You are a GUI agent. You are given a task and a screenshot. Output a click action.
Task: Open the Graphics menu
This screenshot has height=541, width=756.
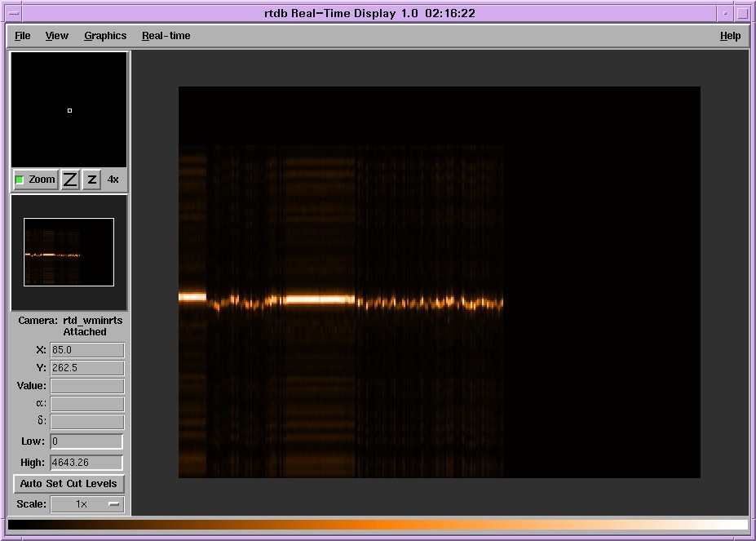[x=105, y=36]
